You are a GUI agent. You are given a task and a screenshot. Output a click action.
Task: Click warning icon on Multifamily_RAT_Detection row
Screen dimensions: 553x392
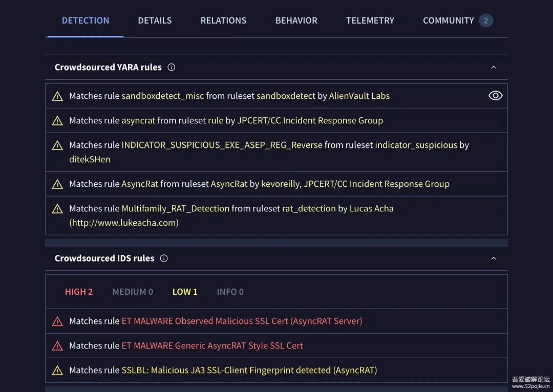(57, 209)
